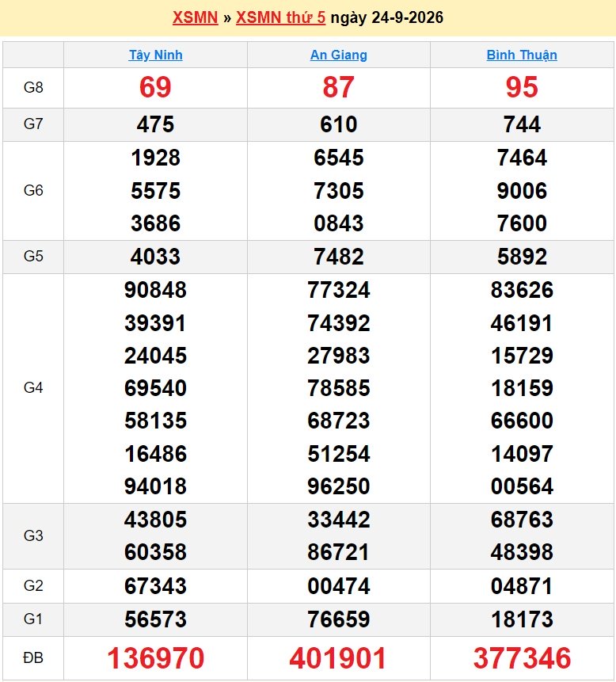Screen dimensions: 616x682
Task: Click G4 value 24045
Action: [156, 356]
